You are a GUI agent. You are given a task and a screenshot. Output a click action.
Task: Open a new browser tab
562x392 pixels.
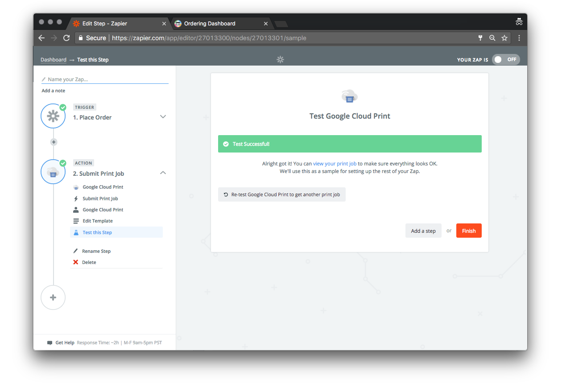point(281,24)
